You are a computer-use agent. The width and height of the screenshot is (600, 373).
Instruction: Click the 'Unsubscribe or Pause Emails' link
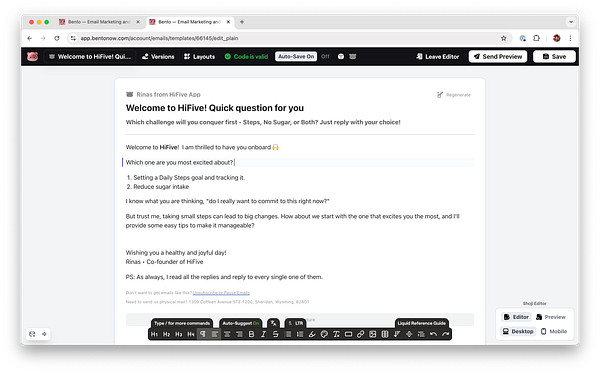point(221,293)
